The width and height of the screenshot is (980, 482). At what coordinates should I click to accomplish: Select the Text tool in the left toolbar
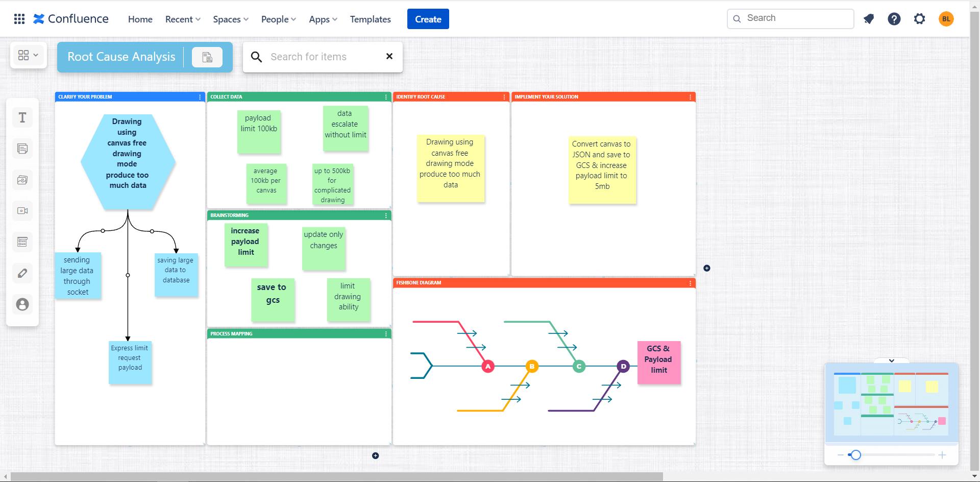tap(22, 117)
